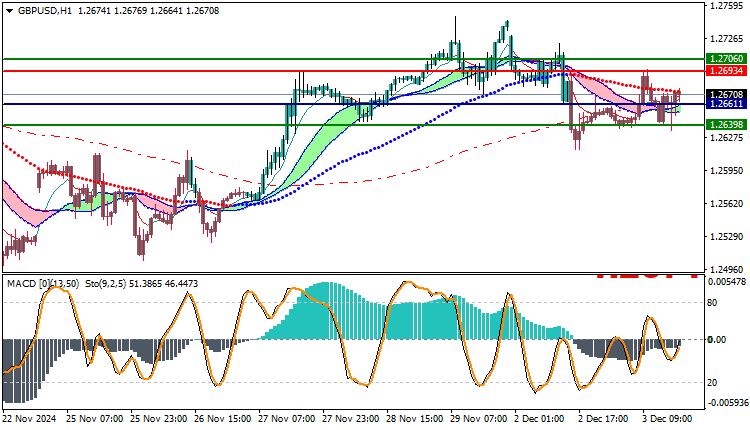Select the 22 Nov 2024 time label
The height and width of the screenshot is (430, 750).
[x=30, y=419]
